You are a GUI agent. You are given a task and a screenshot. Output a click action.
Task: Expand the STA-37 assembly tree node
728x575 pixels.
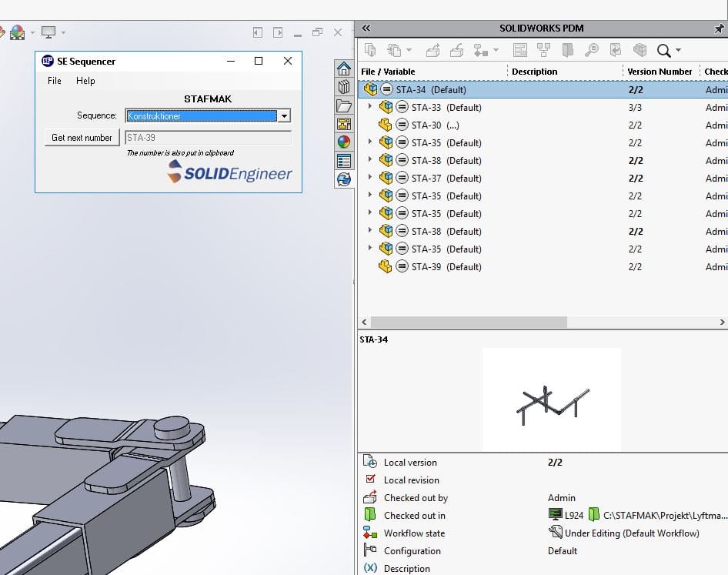[x=370, y=178]
